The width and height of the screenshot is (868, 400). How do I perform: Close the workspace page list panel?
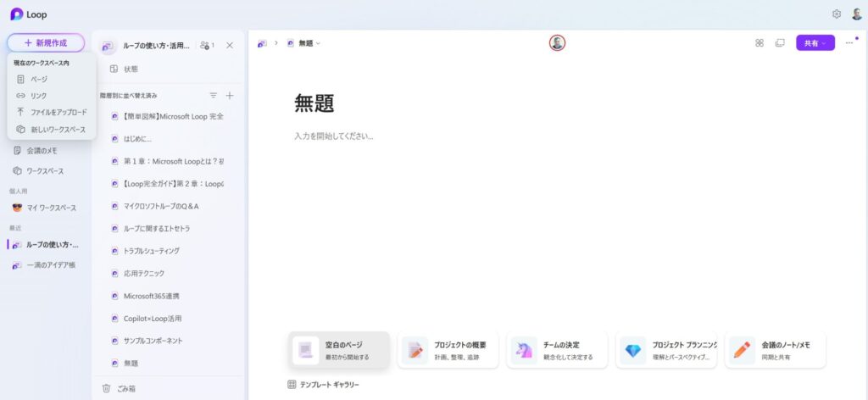tap(230, 45)
